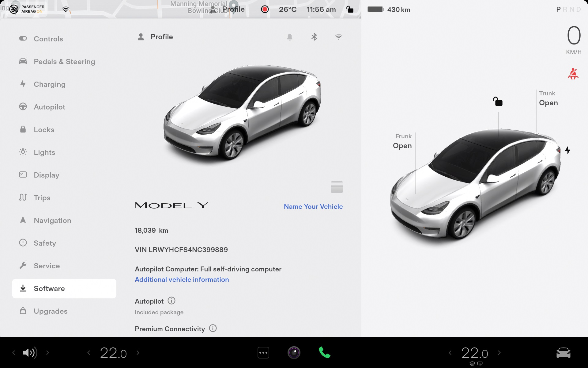Tap the volume speaker icon
Viewport: 588px width, 368px height.
point(30,353)
